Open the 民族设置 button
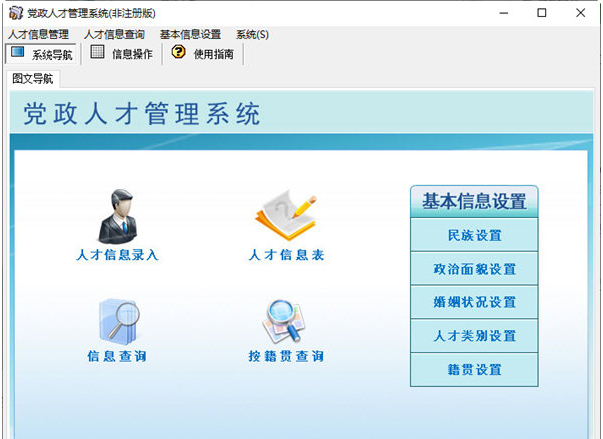This screenshot has height=439, width=603. [474, 235]
